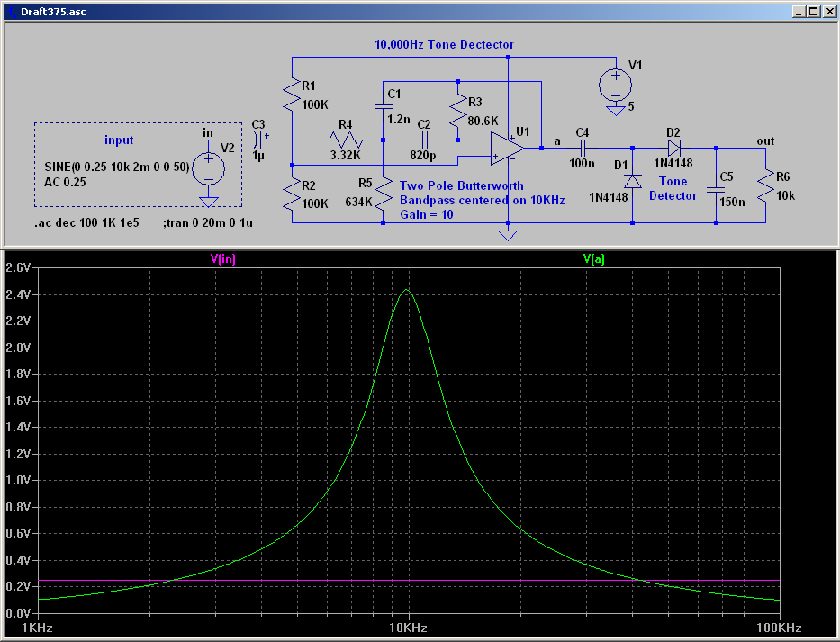The image size is (840, 642).
Task: Maximize the Draft375.asc window
Action: coord(813,11)
